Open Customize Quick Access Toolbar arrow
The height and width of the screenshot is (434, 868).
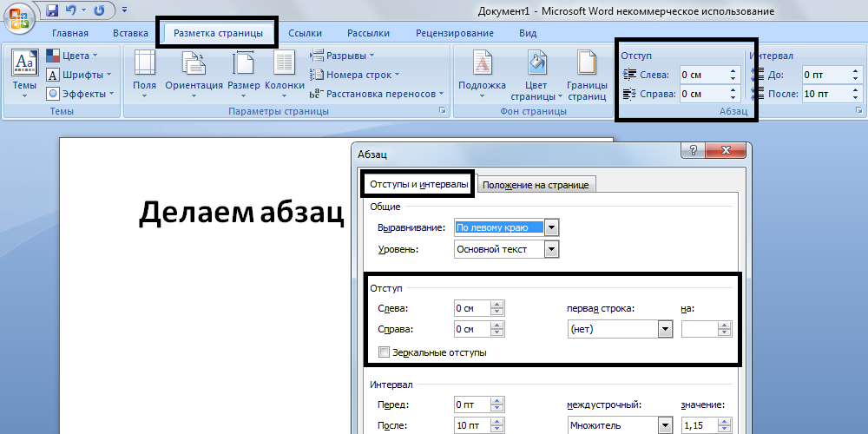(124, 10)
